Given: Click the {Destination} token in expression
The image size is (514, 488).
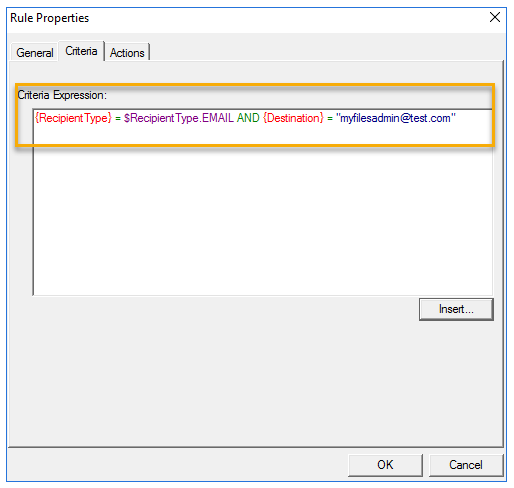Looking at the screenshot, I should tap(293, 118).
